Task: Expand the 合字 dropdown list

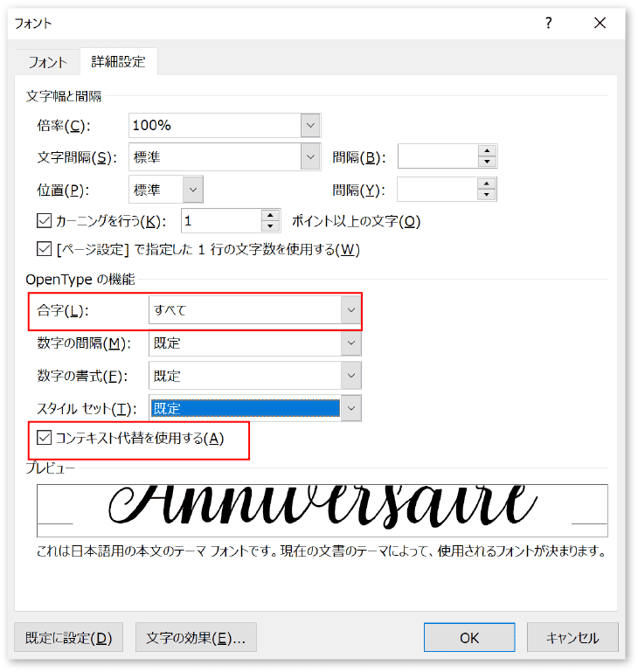Action: click(x=350, y=310)
